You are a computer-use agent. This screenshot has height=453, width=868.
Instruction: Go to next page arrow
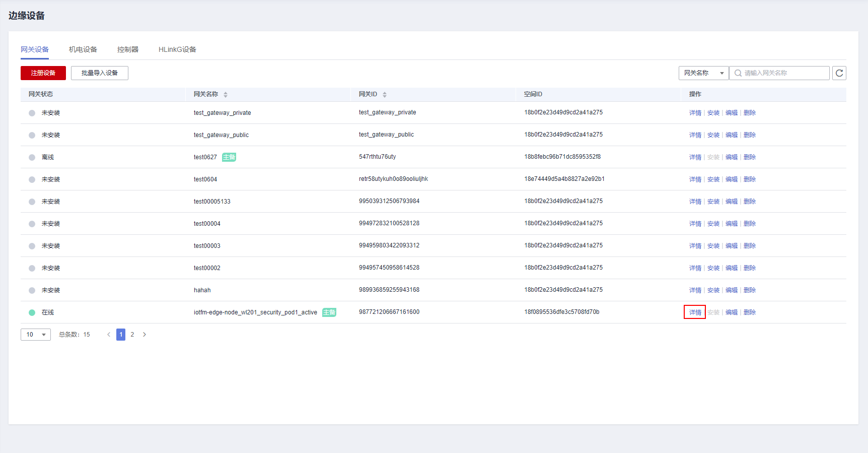(x=144, y=335)
